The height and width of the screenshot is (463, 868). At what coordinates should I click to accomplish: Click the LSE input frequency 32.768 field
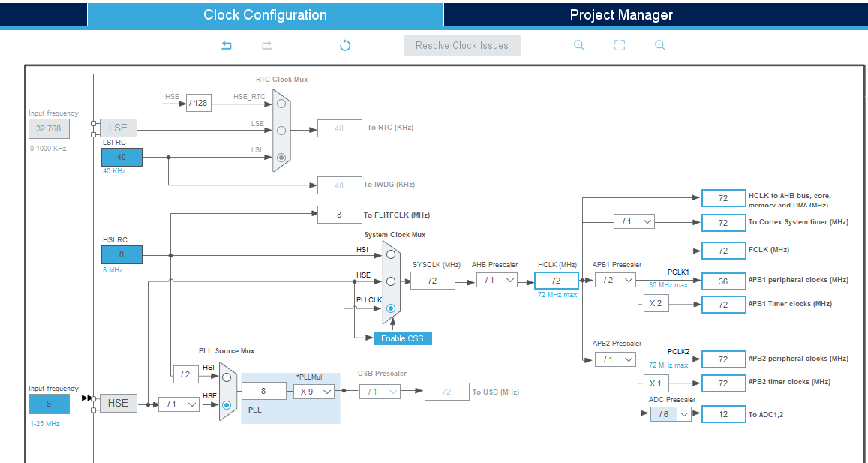pyautogui.click(x=50, y=128)
